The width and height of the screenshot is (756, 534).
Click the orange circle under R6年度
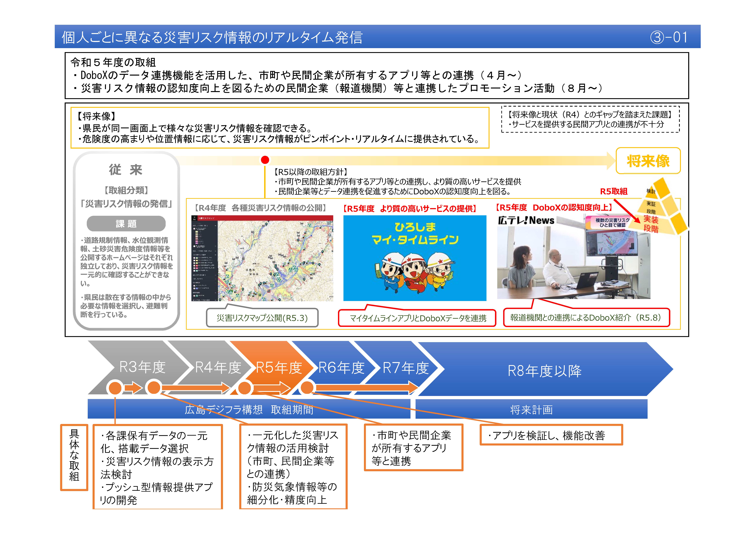[307, 387]
